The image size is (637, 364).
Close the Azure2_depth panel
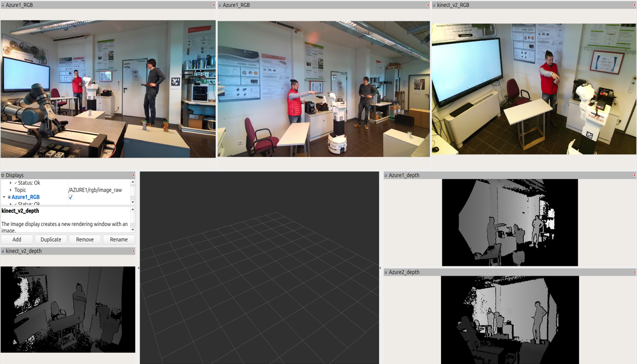coord(634,272)
